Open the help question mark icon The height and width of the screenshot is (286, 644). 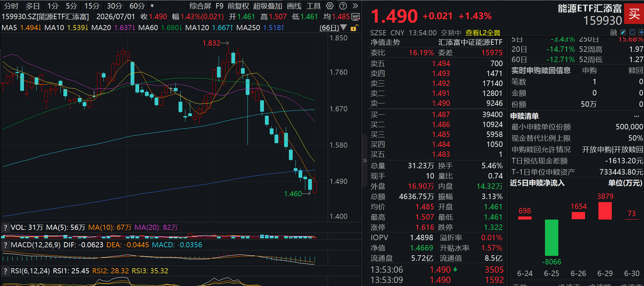[343, 6]
